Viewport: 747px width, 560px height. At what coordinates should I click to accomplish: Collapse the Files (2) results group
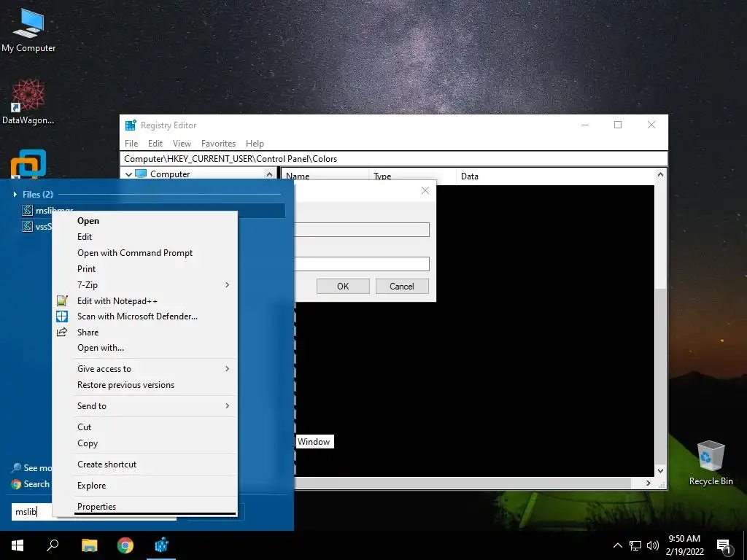click(x=15, y=194)
